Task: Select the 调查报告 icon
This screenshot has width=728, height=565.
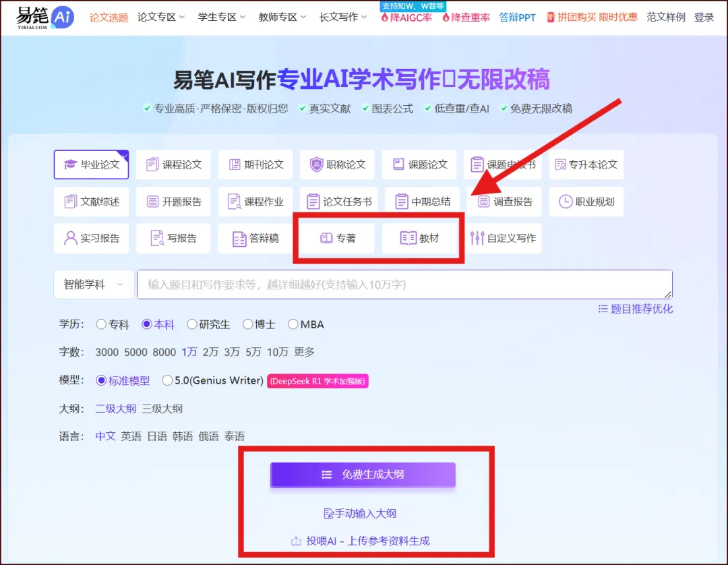Action: point(484,202)
